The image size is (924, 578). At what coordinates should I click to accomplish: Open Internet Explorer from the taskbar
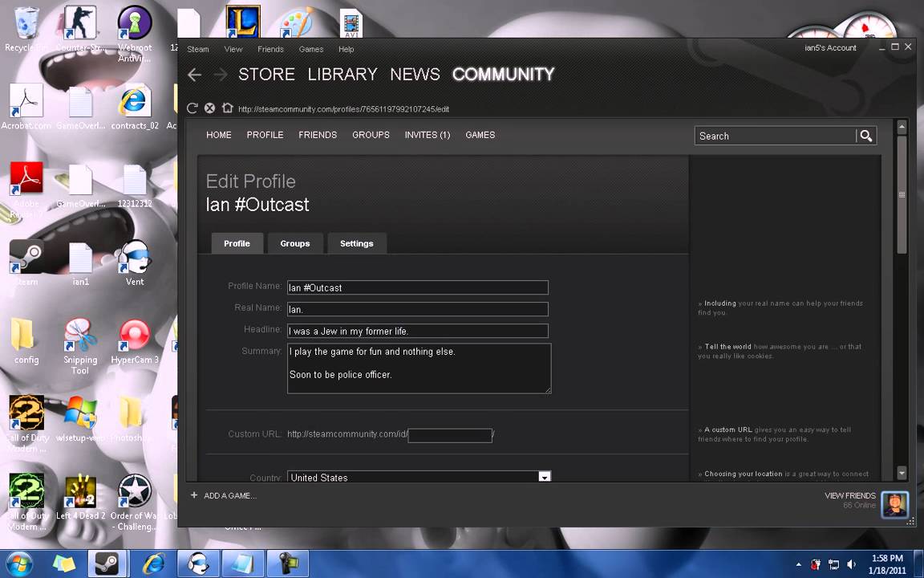[153, 564]
